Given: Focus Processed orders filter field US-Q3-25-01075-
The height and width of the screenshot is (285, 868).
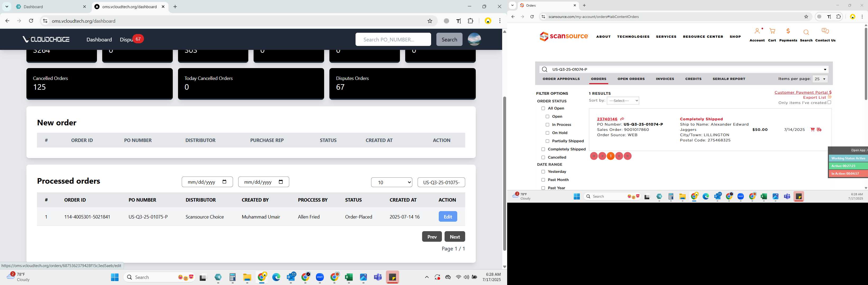Looking at the screenshot, I should tap(441, 182).
